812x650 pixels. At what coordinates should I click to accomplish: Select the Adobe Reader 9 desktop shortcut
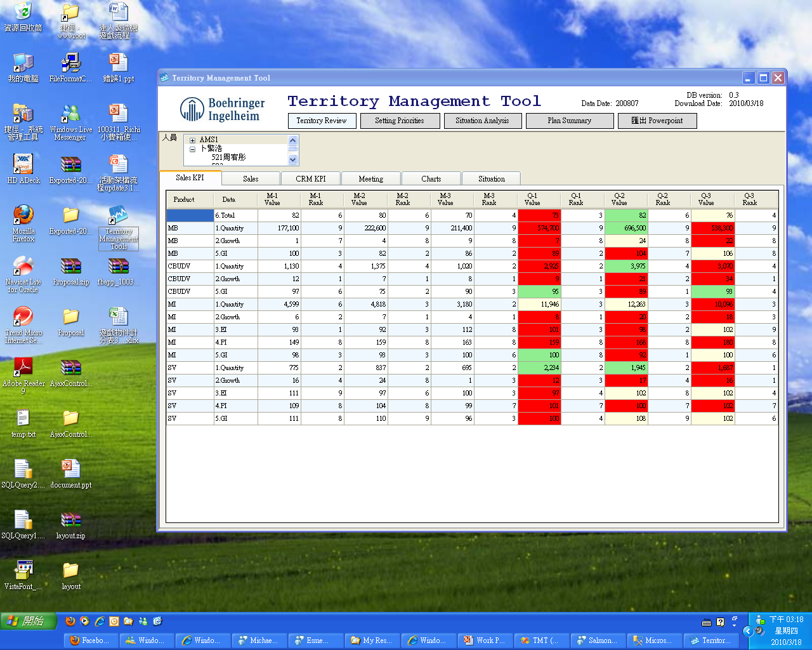coord(23,368)
